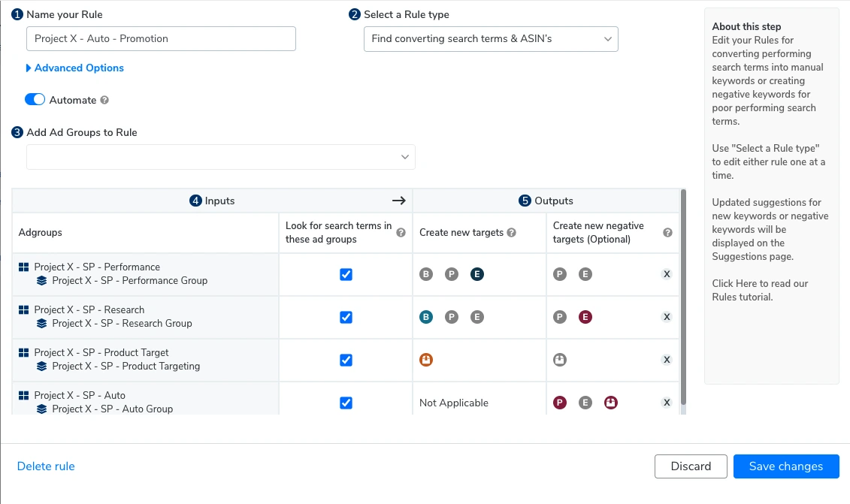Click the Broad match icon in Research row
Viewport: 850px width, 504px height.
point(426,317)
